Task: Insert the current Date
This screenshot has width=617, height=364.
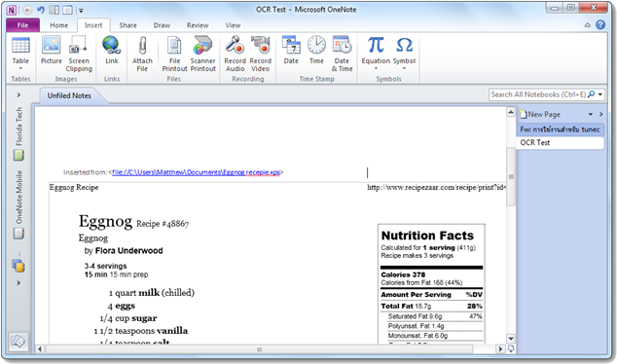Action: pyautogui.click(x=291, y=50)
